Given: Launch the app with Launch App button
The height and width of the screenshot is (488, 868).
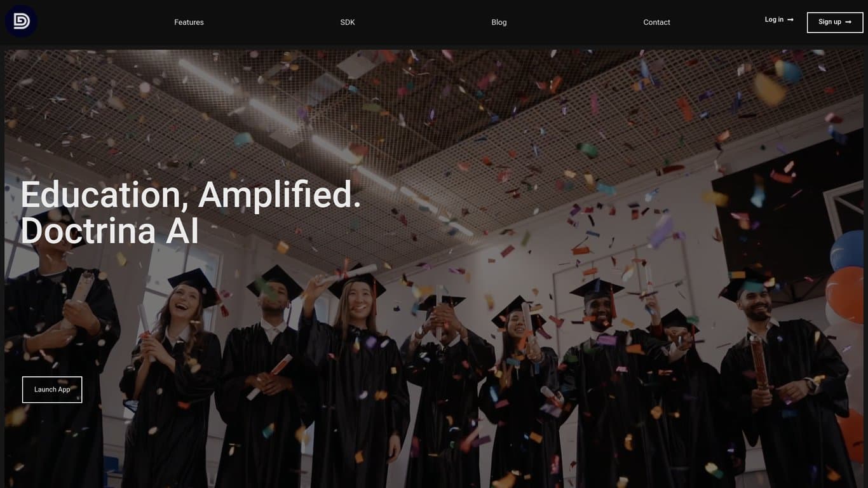Looking at the screenshot, I should [x=52, y=390].
